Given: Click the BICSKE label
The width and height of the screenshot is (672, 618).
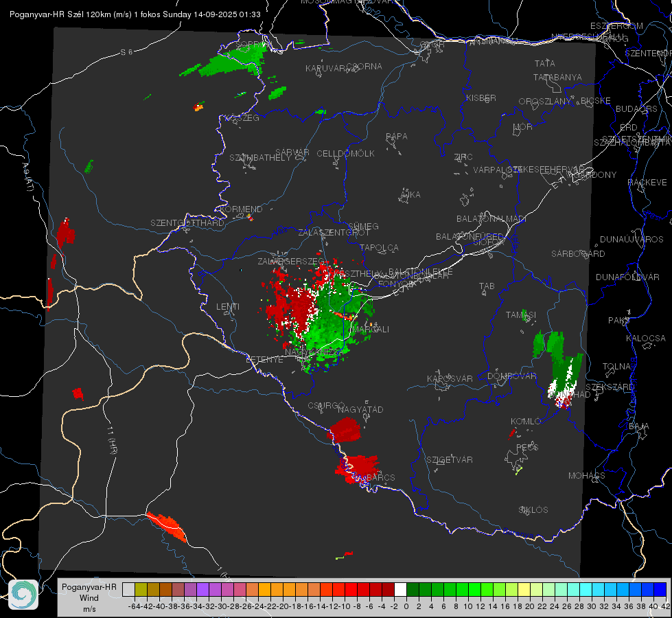Looking at the screenshot, I should 596,101.
